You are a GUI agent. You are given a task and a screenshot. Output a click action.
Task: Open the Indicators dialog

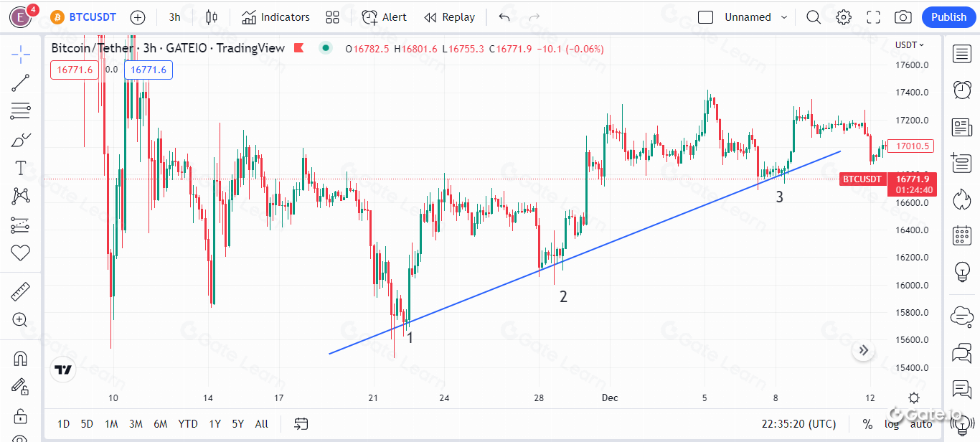[276, 17]
